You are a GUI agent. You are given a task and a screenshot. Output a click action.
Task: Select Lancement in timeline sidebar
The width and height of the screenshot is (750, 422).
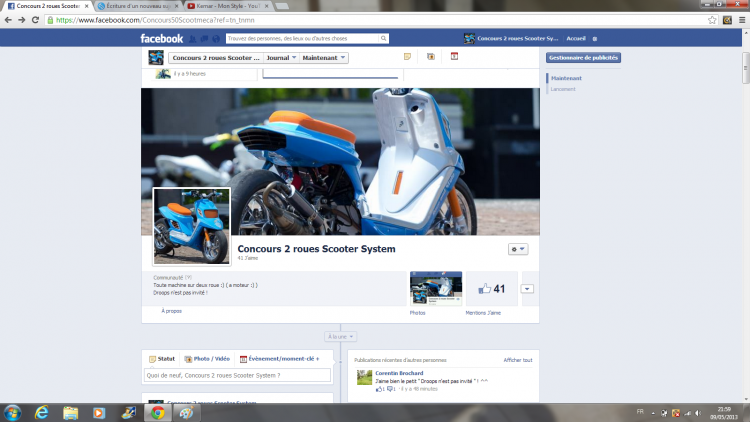point(563,89)
